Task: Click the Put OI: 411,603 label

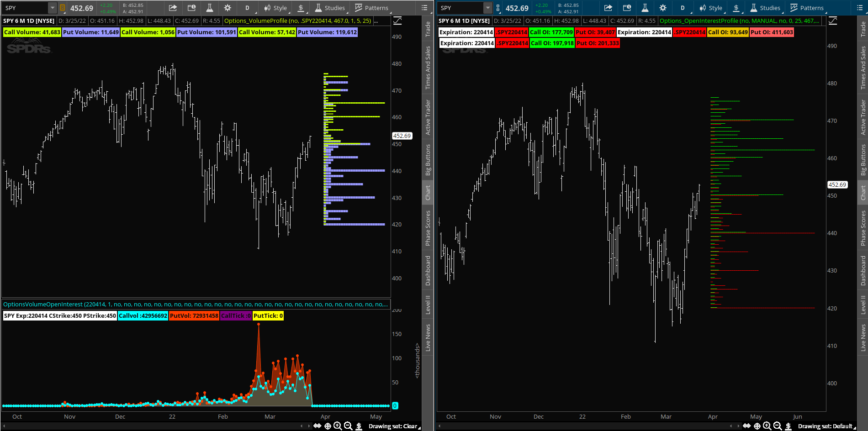Action: tap(772, 32)
